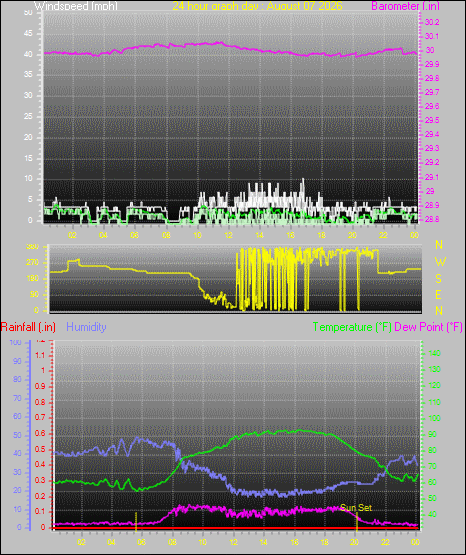466x555 pixels.
Task: Click the E compass letter beside the direction chart
Action: pos(438,294)
